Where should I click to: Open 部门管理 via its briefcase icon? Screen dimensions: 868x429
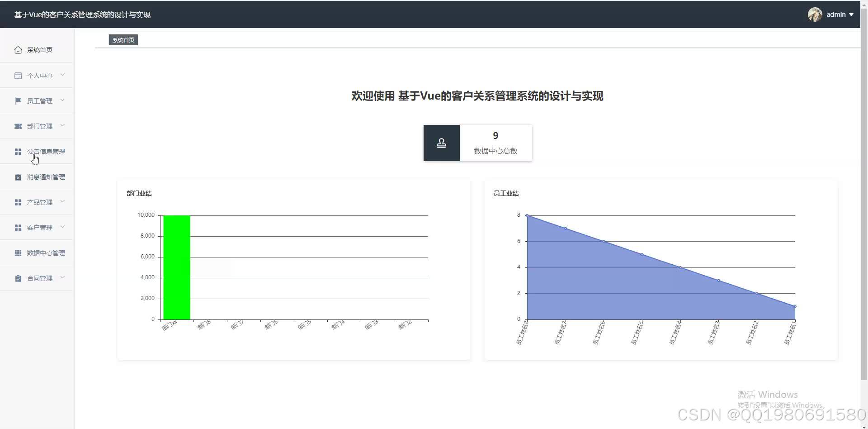[18, 126]
